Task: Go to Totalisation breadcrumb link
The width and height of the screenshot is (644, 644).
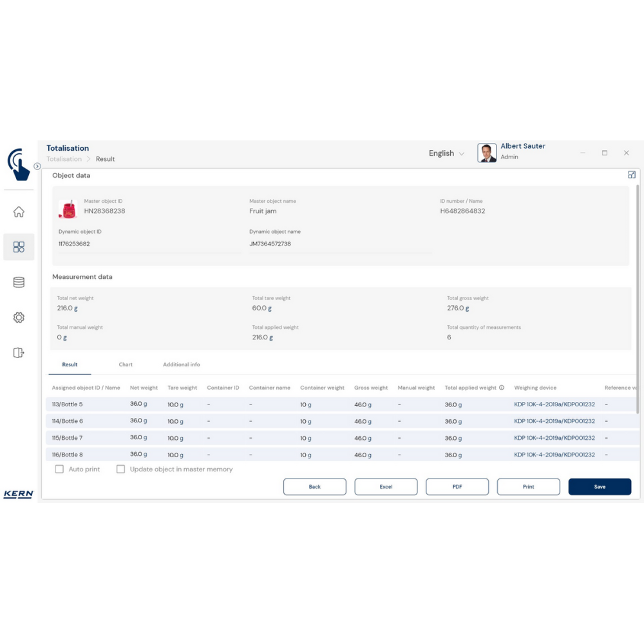Action: [64, 159]
